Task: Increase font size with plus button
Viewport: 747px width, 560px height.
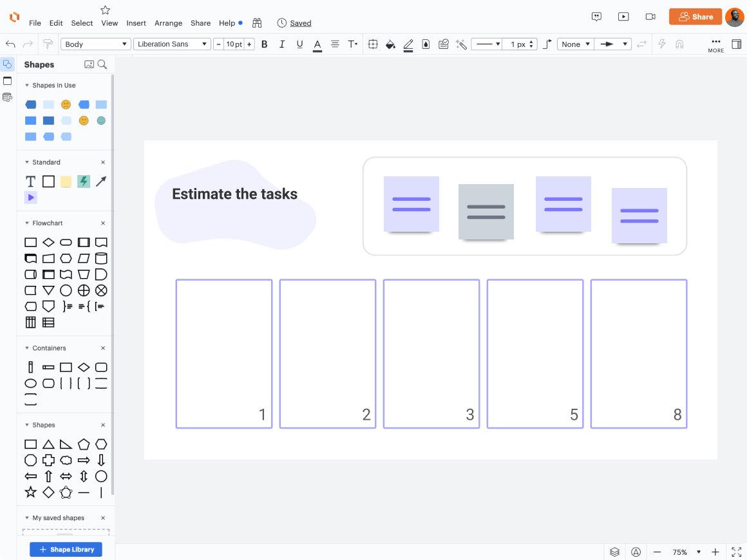Action: pos(249,44)
